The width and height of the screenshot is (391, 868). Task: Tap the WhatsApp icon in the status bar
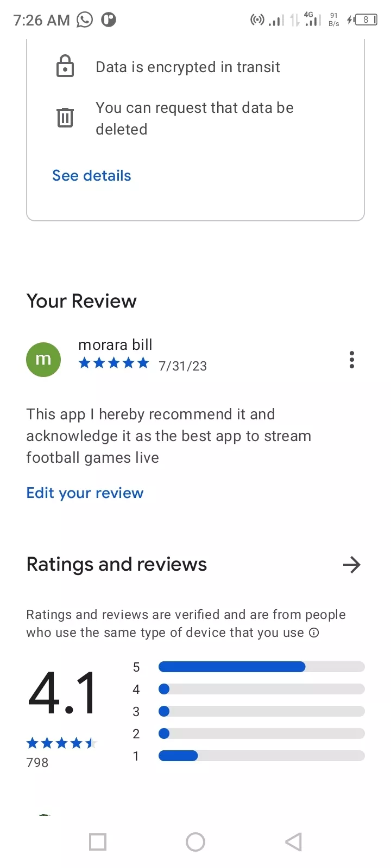coord(85,20)
